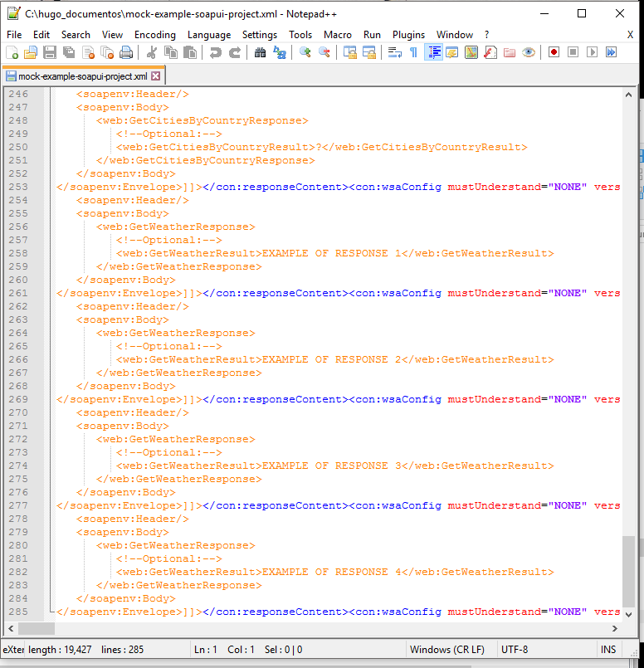Close the mock-example-soapui-project.xml tab
Screen dimensions: 644x668
pyautogui.click(x=156, y=76)
